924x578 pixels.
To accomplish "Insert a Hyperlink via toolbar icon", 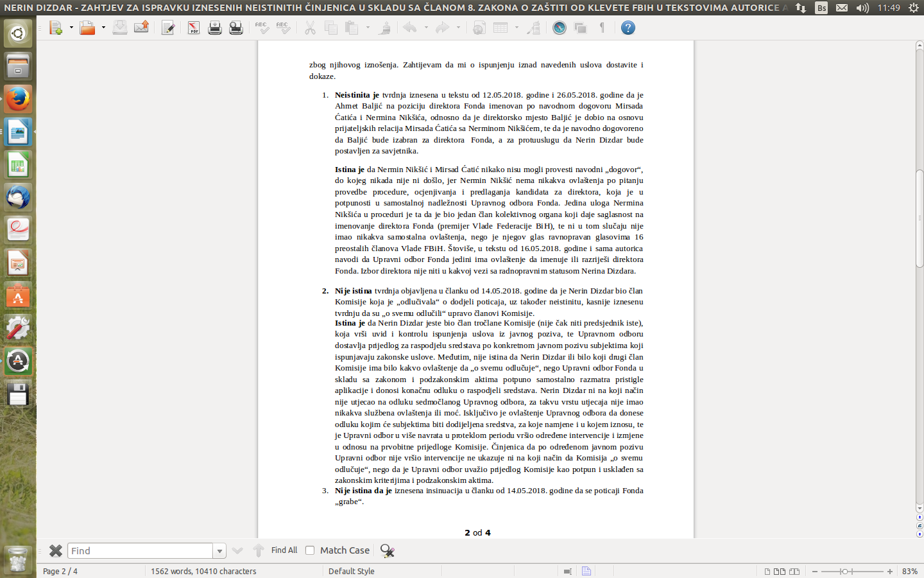I will pos(479,28).
